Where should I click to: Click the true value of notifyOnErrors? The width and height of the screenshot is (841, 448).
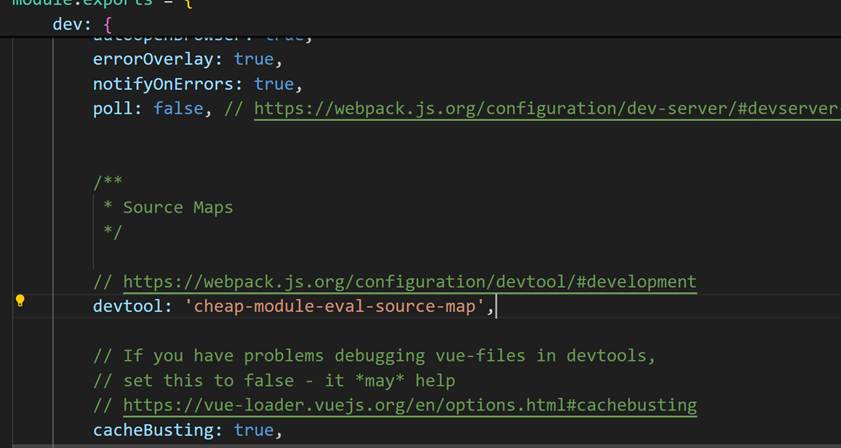(274, 84)
